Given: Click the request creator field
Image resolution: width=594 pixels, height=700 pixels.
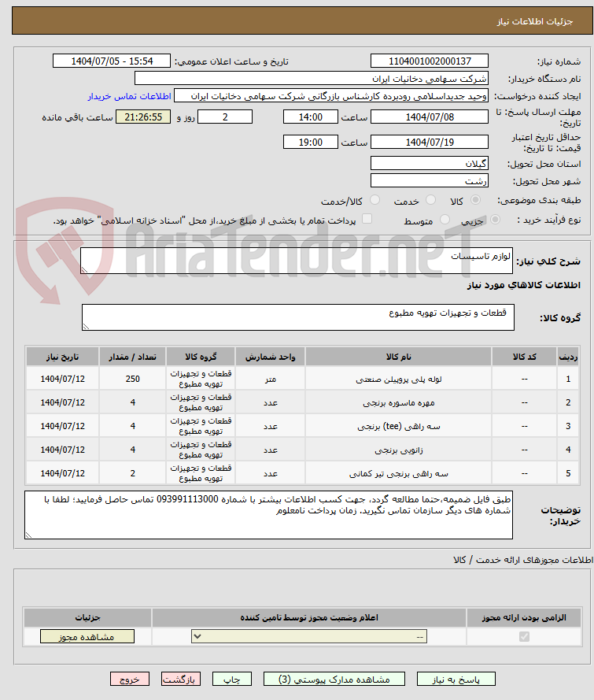Looking at the screenshot, I should pos(331,96).
